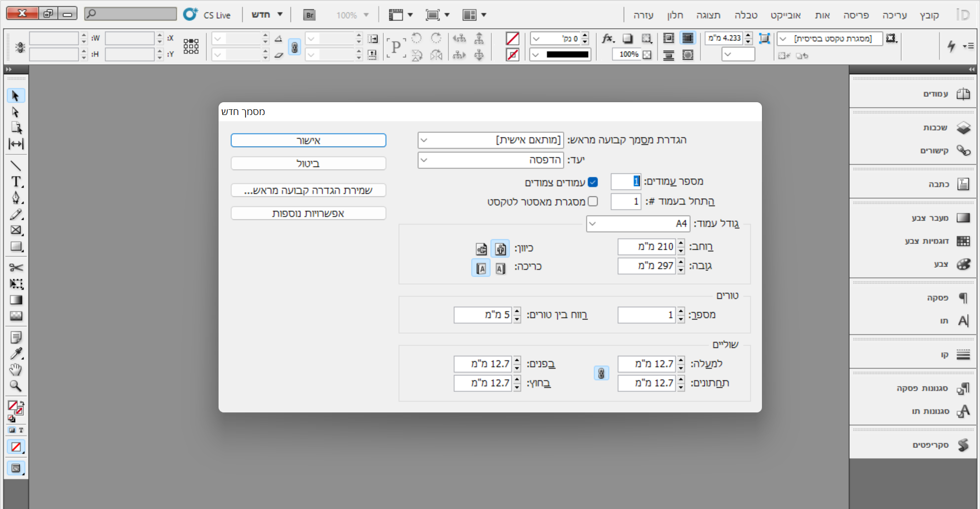Select the Note tool
Image resolution: width=980 pixels, height=509 pixels.
16,337
